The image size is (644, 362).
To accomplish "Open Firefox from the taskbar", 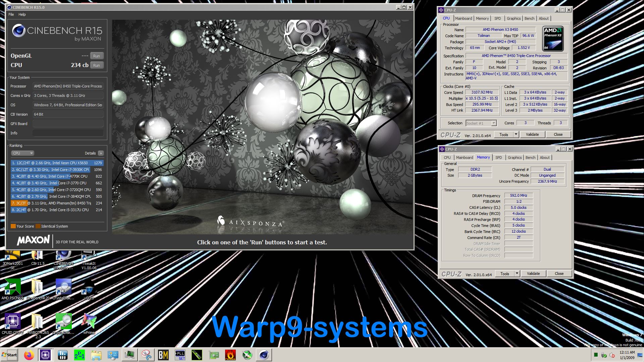I will [x=29, y=355].
